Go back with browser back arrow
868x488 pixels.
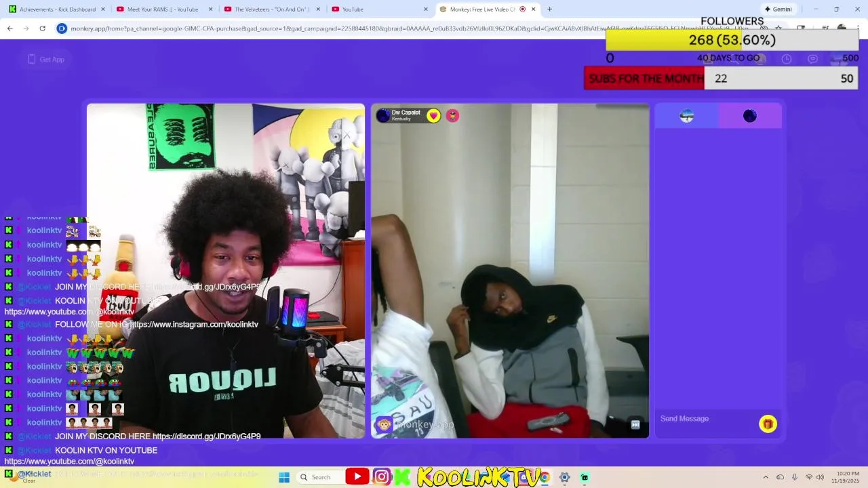click(x=10, y=28)
